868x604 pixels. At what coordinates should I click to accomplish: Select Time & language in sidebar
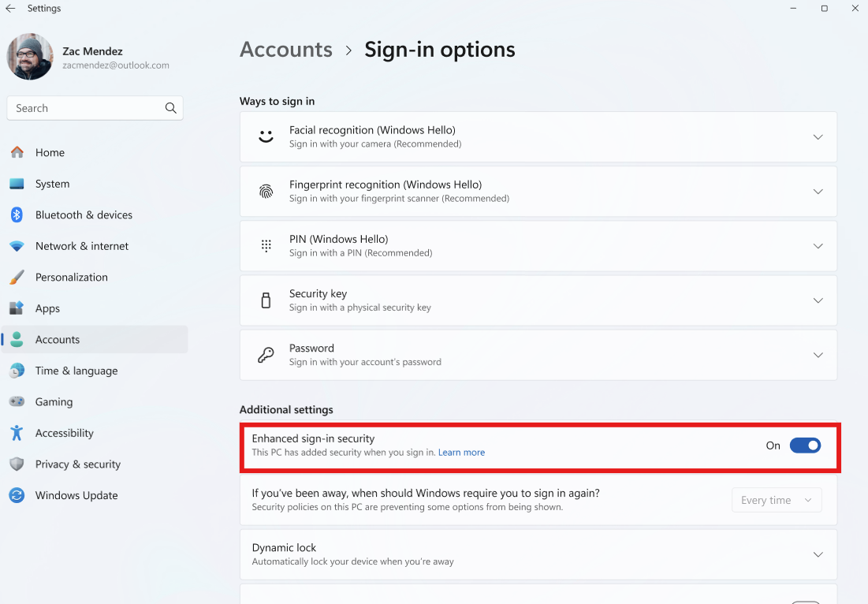(x=76, y=371)
